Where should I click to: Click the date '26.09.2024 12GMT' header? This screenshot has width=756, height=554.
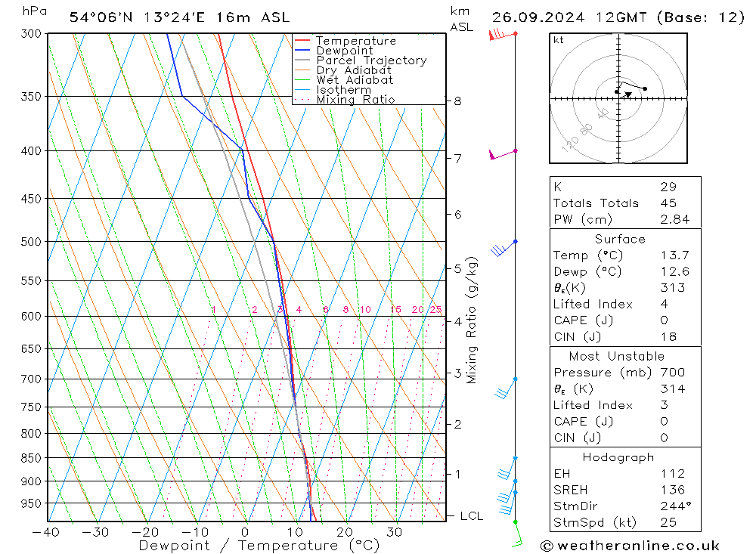pos(569,17)
